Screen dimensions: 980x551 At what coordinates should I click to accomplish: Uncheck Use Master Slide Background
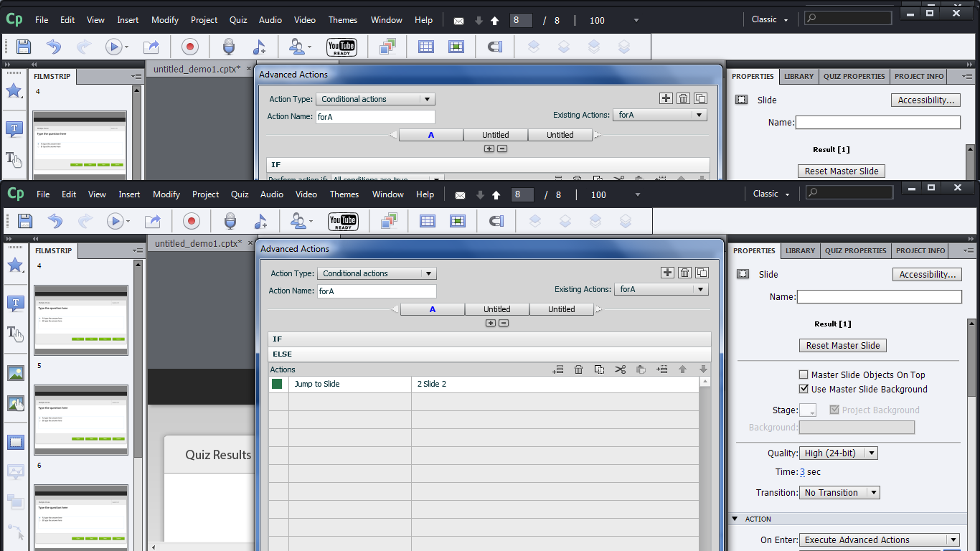click(x=804, y=389)
